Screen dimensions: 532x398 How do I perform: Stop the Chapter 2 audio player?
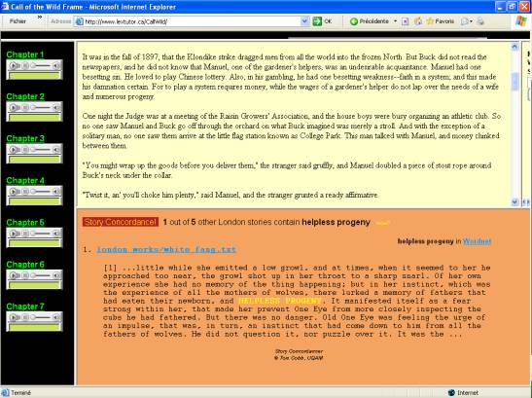point(25,108)
